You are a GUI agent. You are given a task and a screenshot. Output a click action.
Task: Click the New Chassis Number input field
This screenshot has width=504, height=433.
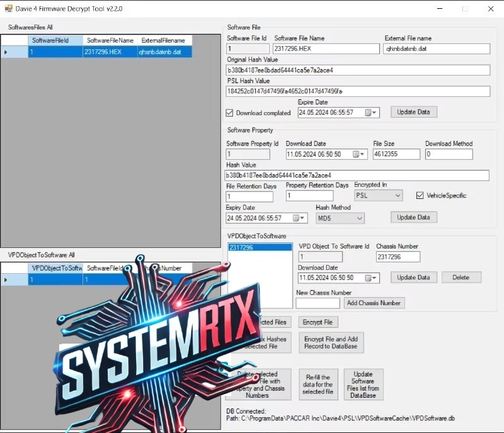tap(318, 303)
